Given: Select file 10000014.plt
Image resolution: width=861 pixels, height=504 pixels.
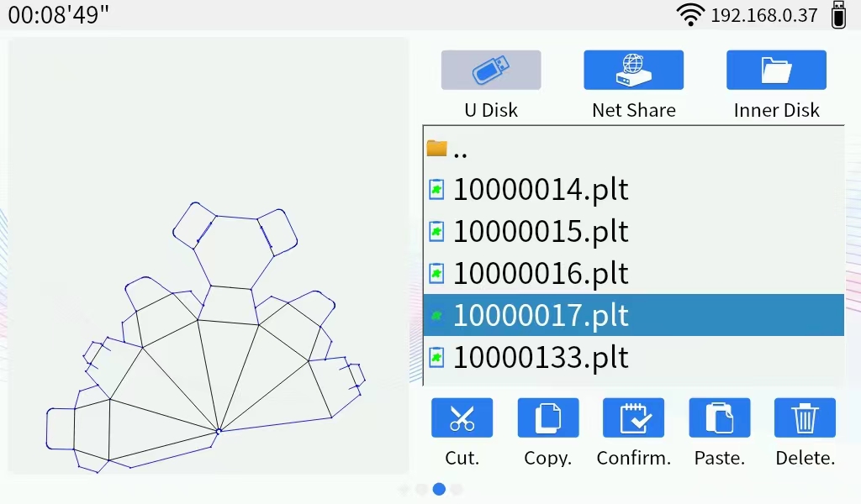Looking at the screenshot, I should click(541, 190).
